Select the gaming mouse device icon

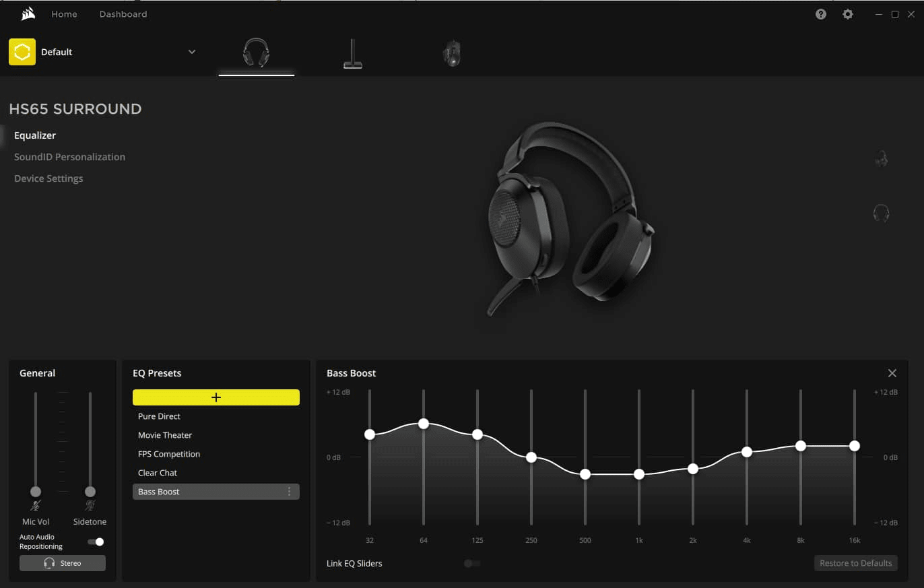(452, 54)
